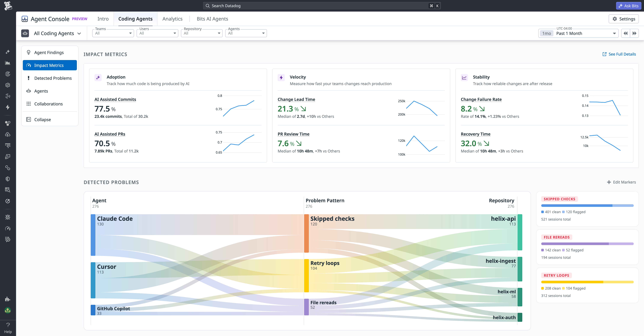
Task: Open the overlapping squares sidebar icon
Action: (x=8, y=157)
